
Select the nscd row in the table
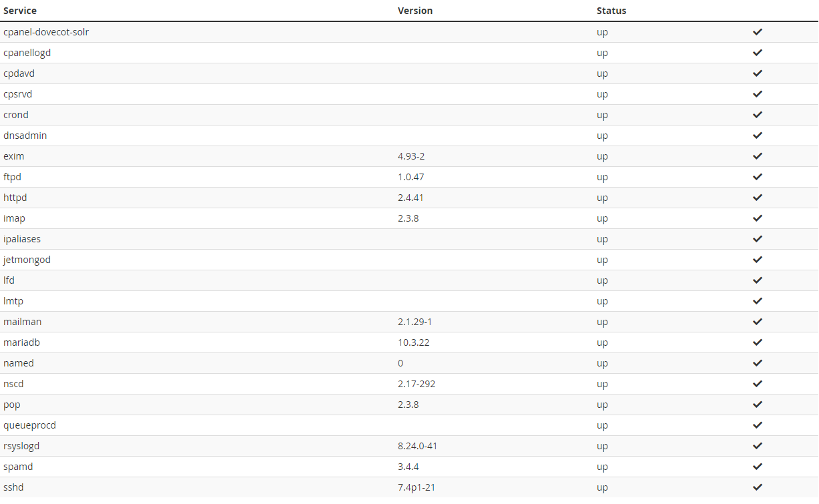click(13, 383)
